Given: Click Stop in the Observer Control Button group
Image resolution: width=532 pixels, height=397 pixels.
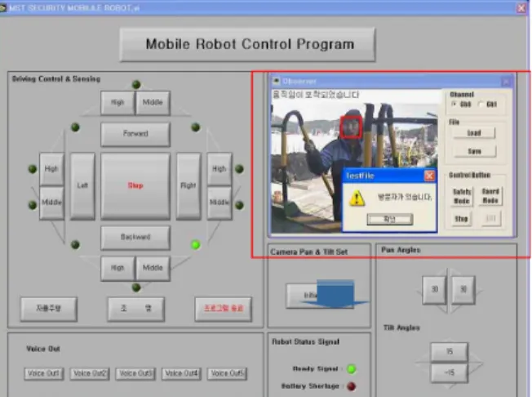Looking at the screenshot, I should [x=462, y=219].
